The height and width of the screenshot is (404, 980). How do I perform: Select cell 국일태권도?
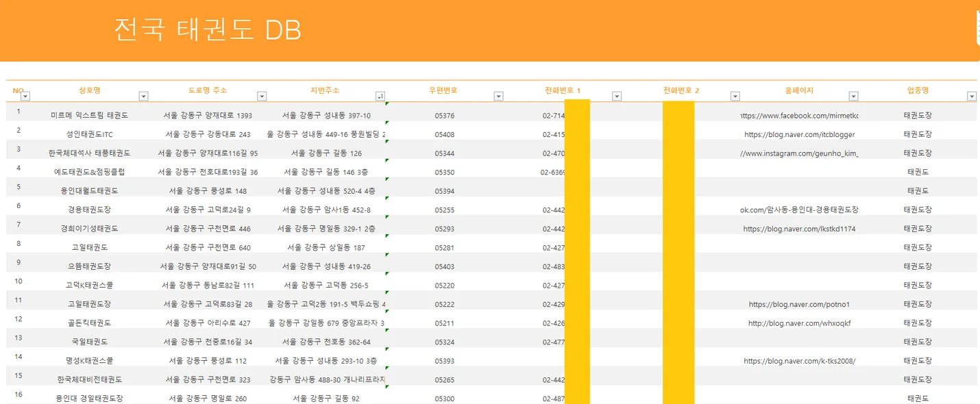click(x=90, y=342)
